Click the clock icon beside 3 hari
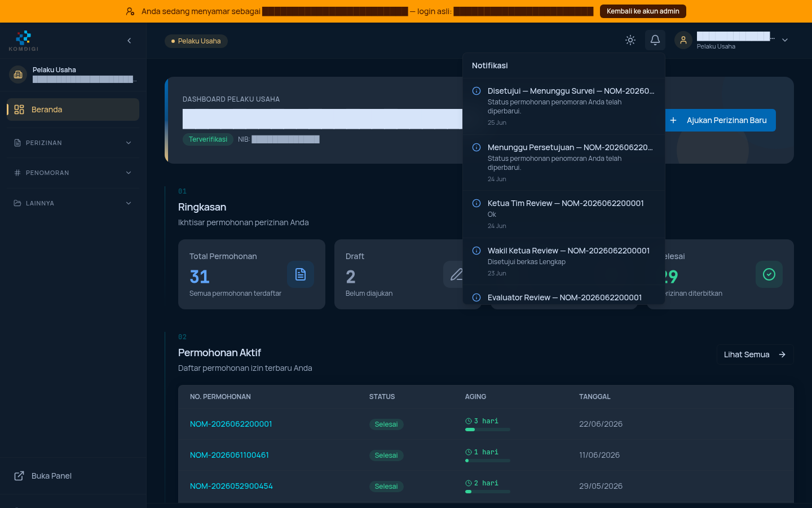This screenshot has width=812, height=508. (x=469, y=421)
